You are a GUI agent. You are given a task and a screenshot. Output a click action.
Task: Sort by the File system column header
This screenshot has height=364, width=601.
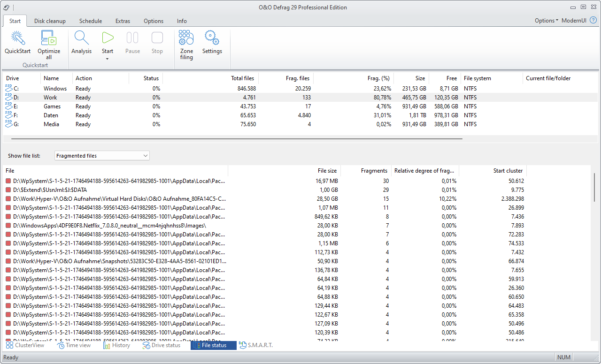pos(491,78)
